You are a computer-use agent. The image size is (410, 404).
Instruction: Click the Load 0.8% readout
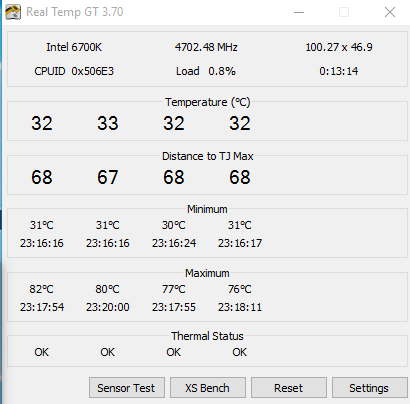pyautogui.click(x=206, y=71)
